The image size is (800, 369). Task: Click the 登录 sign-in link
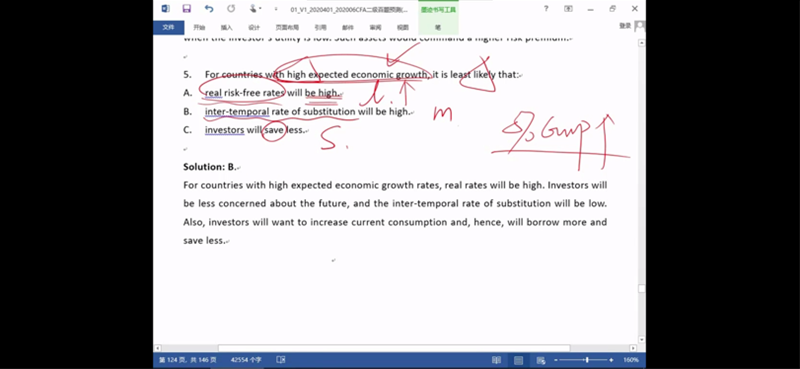[x=625, y=26]
